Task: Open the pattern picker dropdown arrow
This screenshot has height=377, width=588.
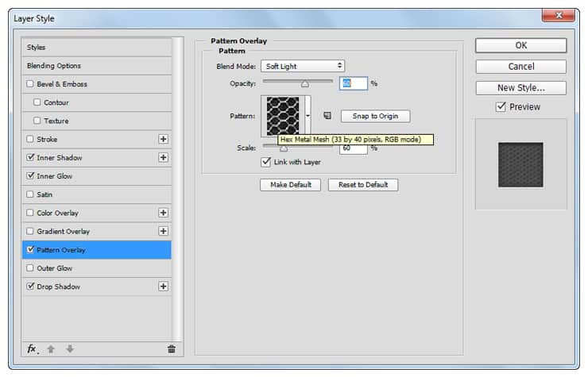Action: [308, 116]
